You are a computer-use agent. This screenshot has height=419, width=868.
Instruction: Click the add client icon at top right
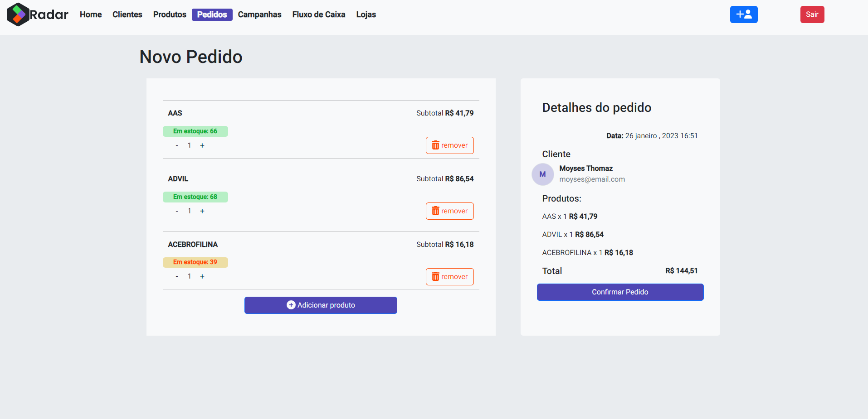pyautogui.click(x=743, y=14)
